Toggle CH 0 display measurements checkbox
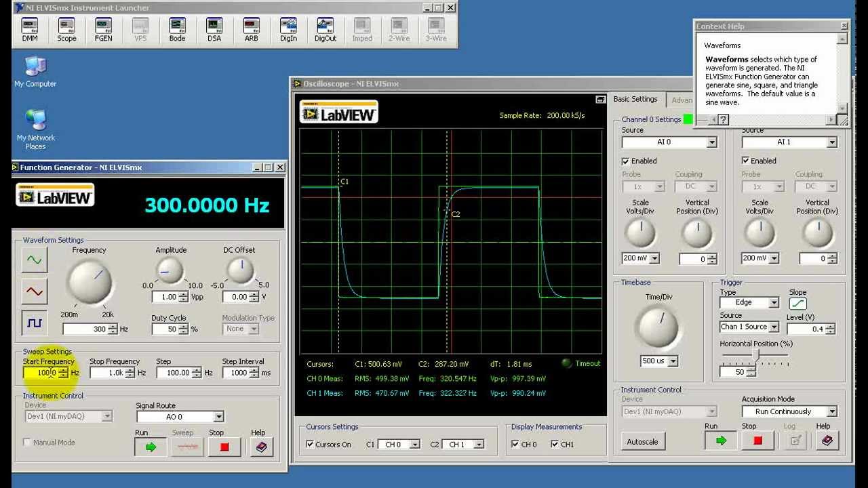868x488 pixels. 515,445
